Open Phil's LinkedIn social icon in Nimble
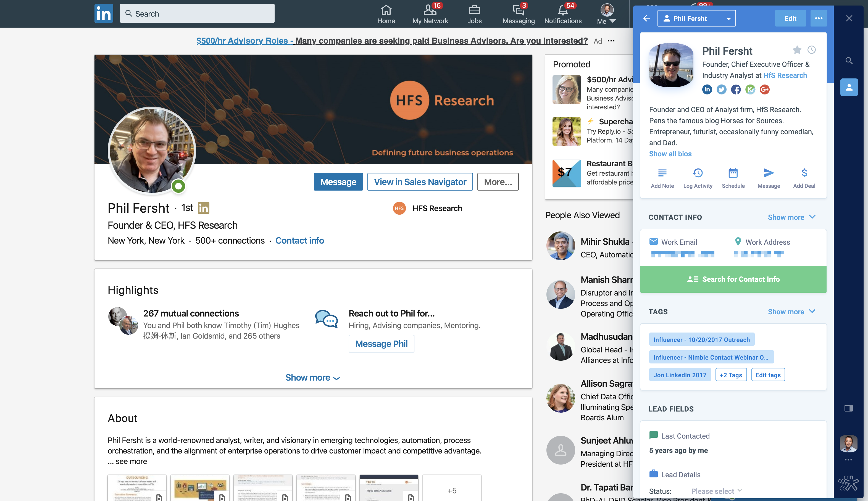This screenshot has height=501, width=868. point(707,89)
